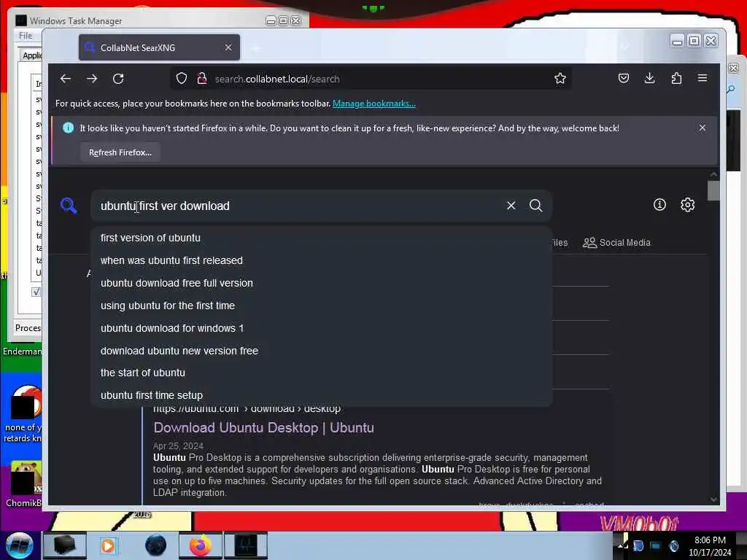Submit search using magnifier button

click(536, 205)
